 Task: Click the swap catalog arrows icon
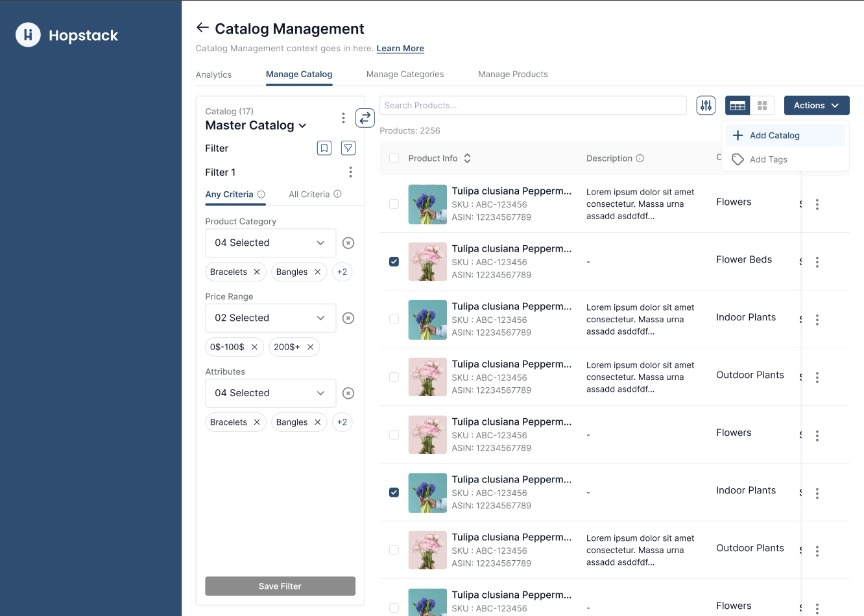pyautogui.click(x=365, y=118)
